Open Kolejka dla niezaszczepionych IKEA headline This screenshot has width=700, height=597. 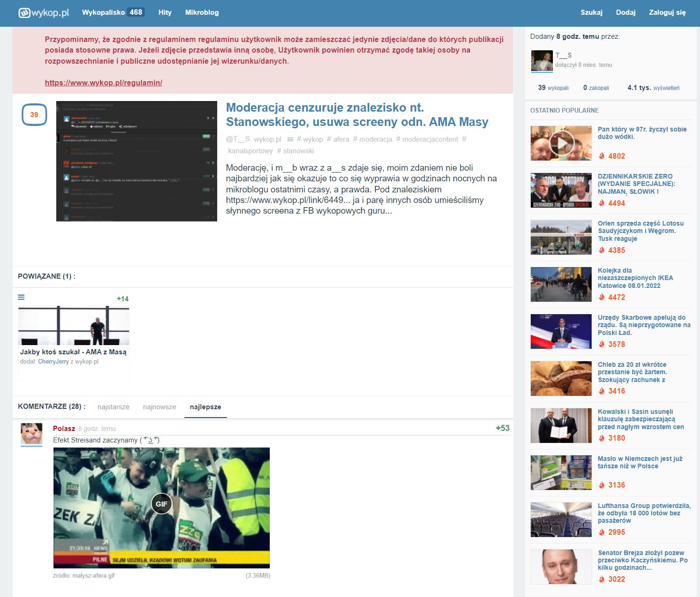click(x=635, y=278)
